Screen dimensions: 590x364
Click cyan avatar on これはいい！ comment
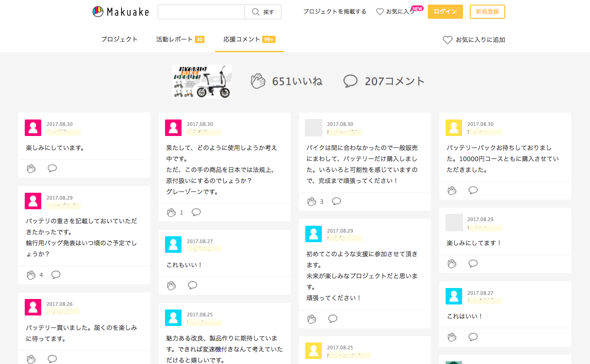click(x=454, y=296)
